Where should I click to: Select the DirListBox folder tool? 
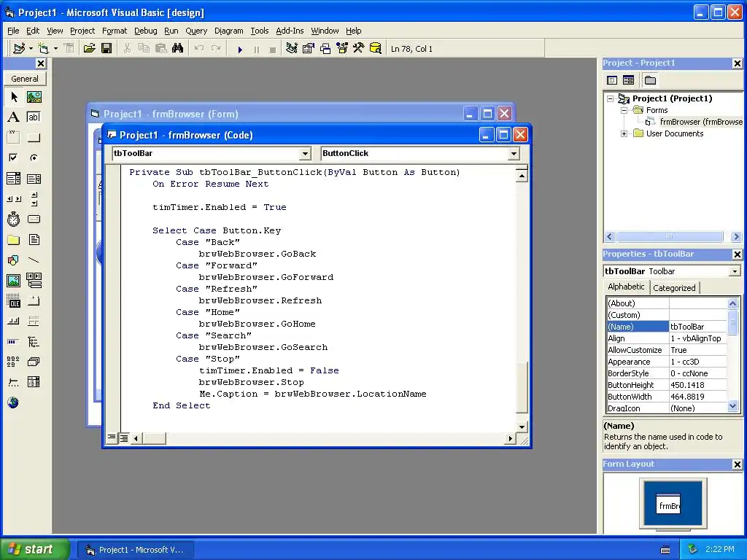(x=14, y=239)
